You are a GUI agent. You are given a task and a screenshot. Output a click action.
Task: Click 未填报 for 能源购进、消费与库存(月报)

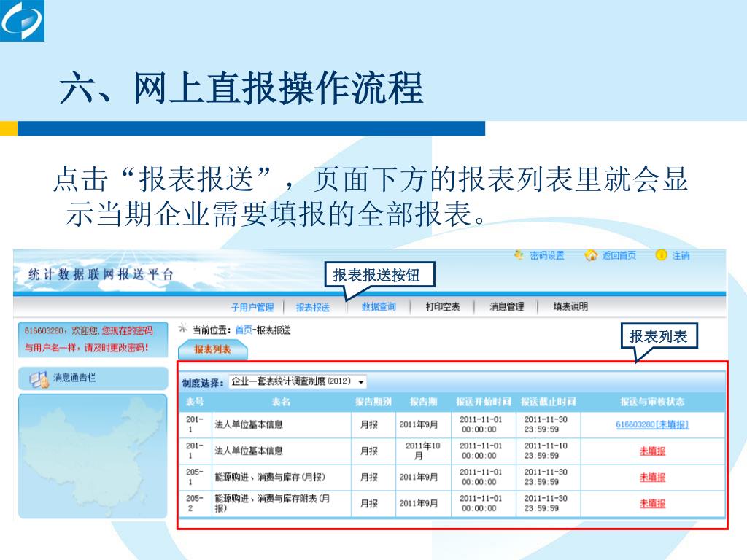pos(652,477)
